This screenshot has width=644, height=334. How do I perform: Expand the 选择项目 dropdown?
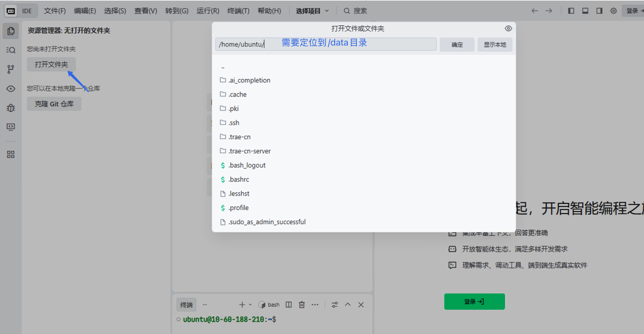click(x=312, y=11)
